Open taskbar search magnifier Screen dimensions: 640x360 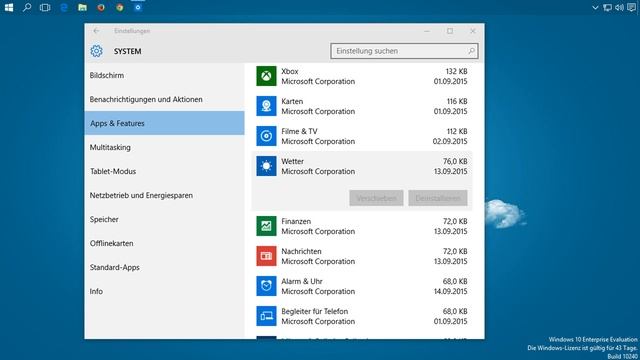click(x=27, y=7)
